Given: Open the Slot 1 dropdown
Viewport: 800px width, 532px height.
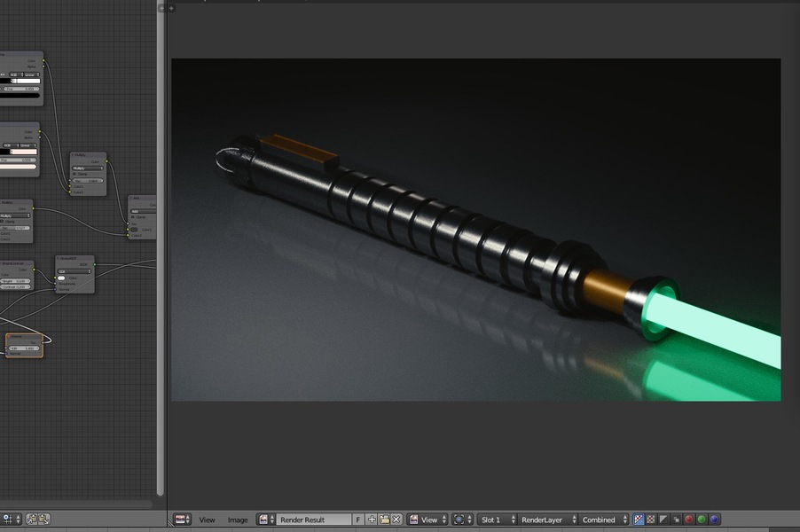Looking at the screenshot, I should [x=497, y=520].
